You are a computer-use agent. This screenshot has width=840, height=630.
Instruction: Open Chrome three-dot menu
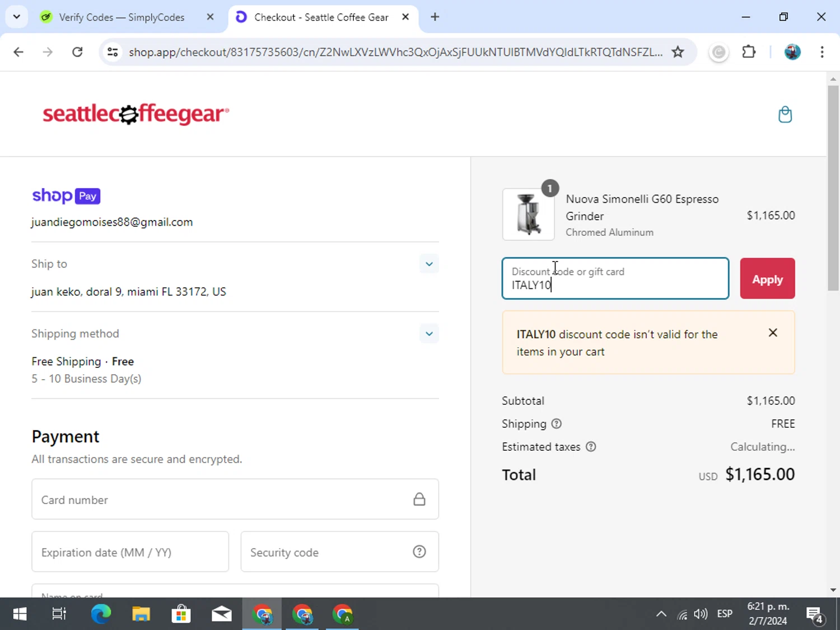coord(822,52)
